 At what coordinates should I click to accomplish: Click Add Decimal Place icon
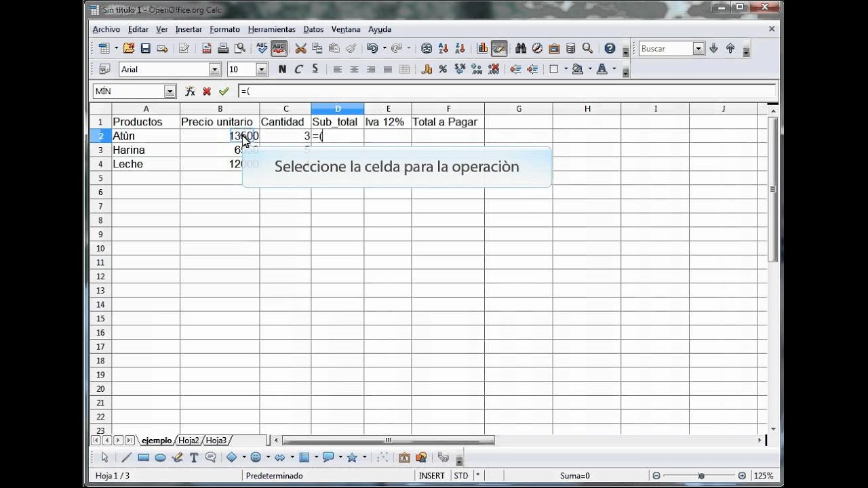pyautogui.click(x=477, y=69)
